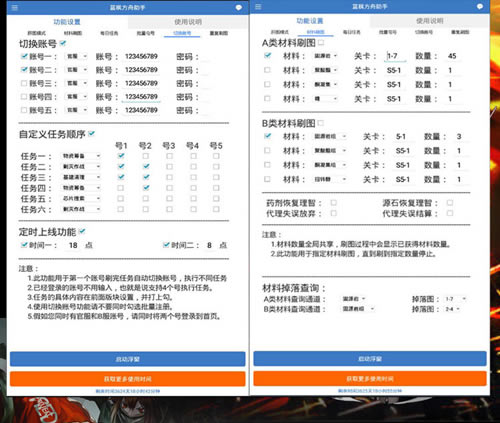500x423 pixels.
Task: Open 每日任务 sub-tab in left panel
Action: [109, 33]
